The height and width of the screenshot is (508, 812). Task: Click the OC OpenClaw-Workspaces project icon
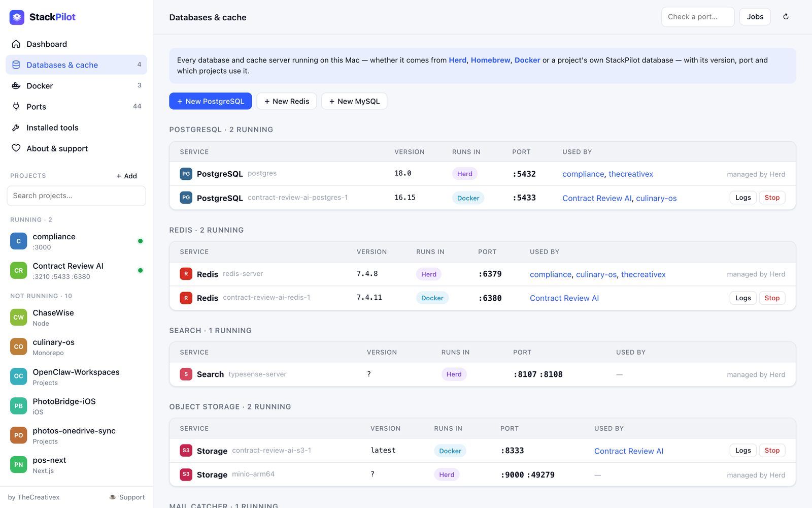19,376
